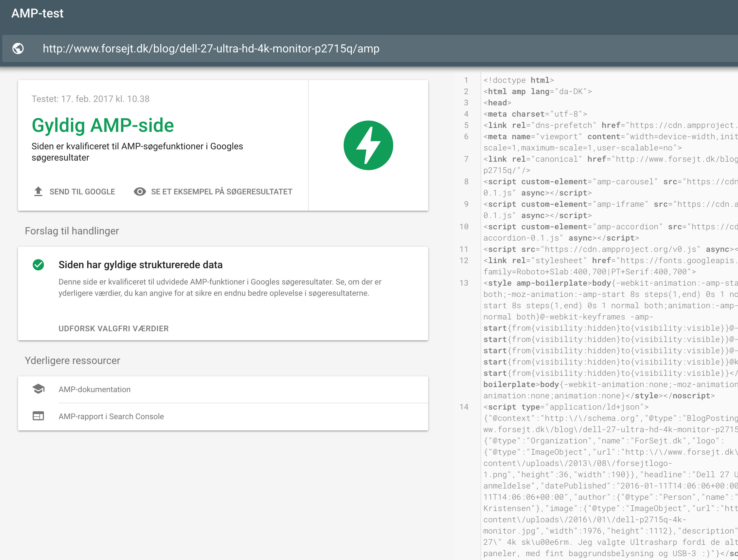Click the '<head>' code line
The width and height of the screenshot is (738, 560).
pyautogui.click(x=497, y=103)
